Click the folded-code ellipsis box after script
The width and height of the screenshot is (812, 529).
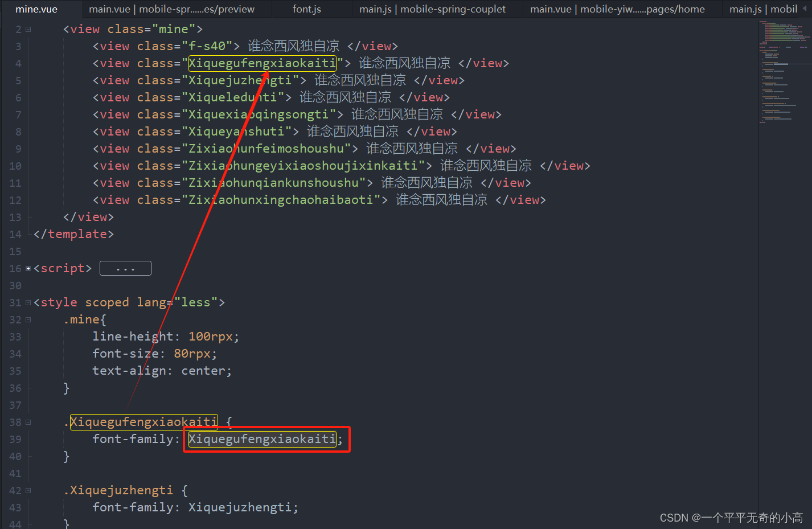tap(125, 268)
